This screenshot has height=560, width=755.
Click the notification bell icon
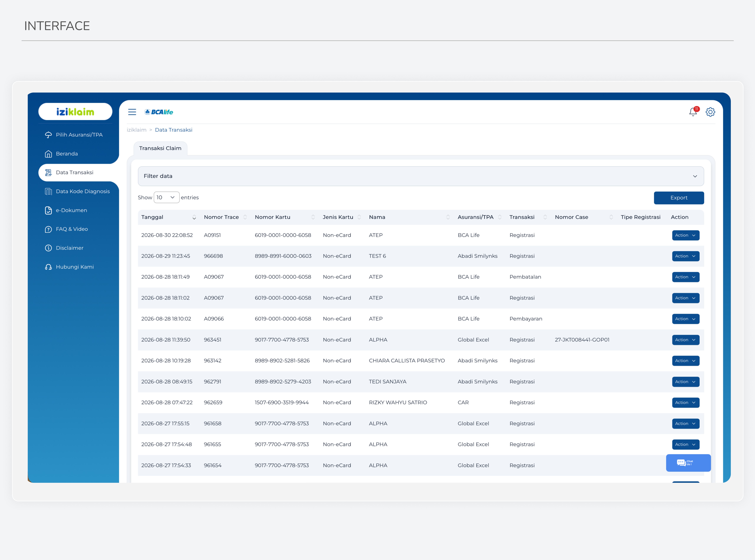(x=693, y=112)
